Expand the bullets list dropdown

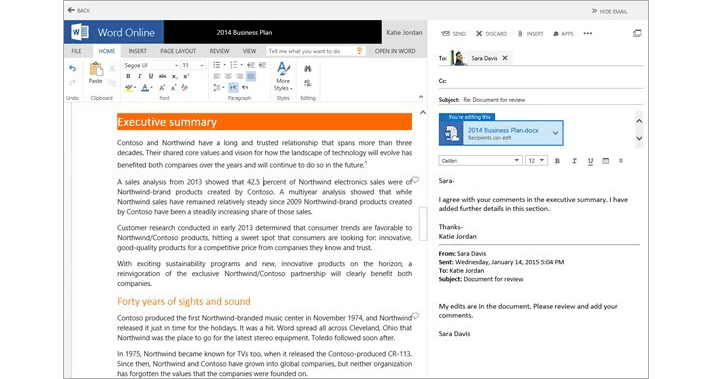point(225,65)
